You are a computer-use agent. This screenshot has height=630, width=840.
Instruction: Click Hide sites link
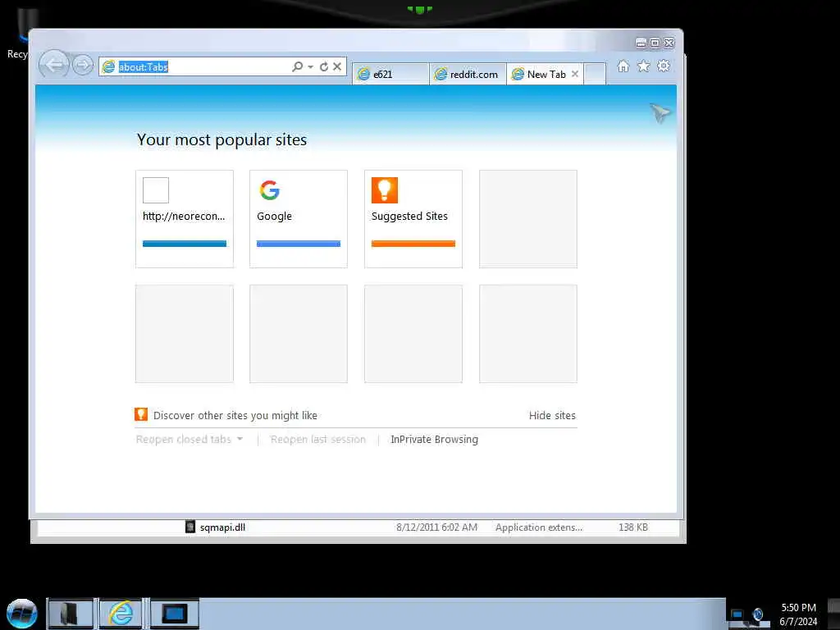[552, 416]
